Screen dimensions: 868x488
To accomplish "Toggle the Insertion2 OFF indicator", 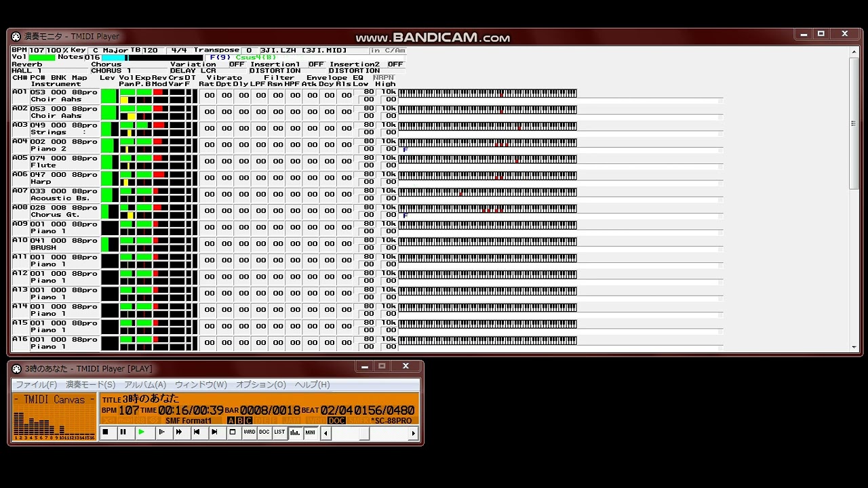I will [x=395, y=64].
